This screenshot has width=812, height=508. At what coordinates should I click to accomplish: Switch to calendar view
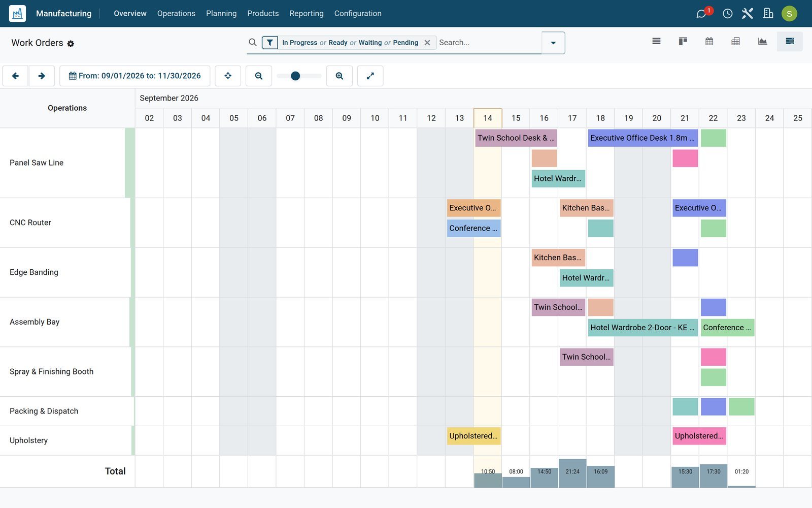tap(709, 42)
